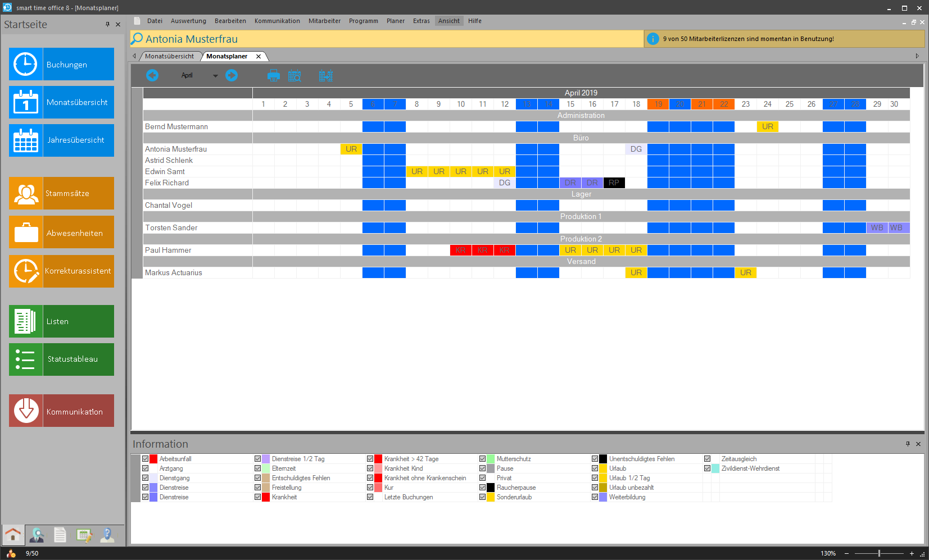The width and height of the screenshot is (929, 560).
Task: Advance to next month with the right arrow
Action: click(232, 75)
